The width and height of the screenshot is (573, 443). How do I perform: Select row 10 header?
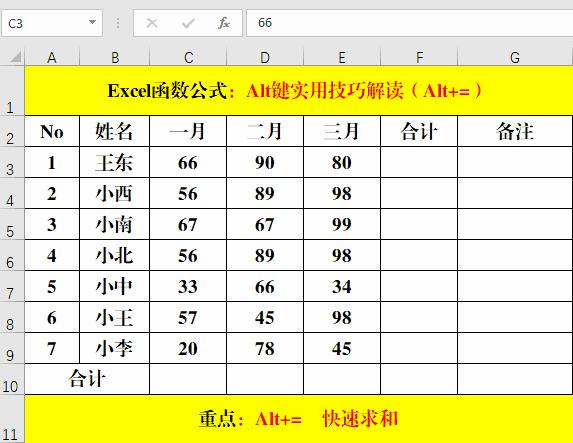12,379
